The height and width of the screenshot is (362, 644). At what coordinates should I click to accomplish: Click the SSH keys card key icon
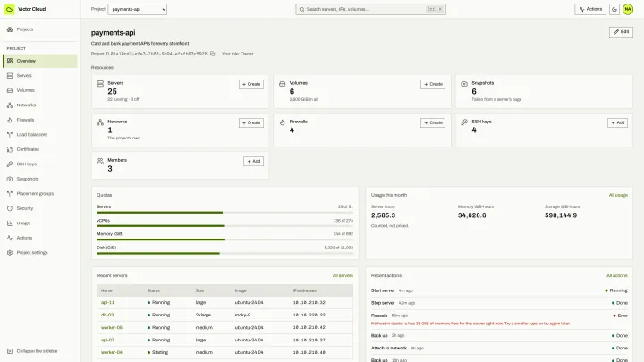pos(464,122)
